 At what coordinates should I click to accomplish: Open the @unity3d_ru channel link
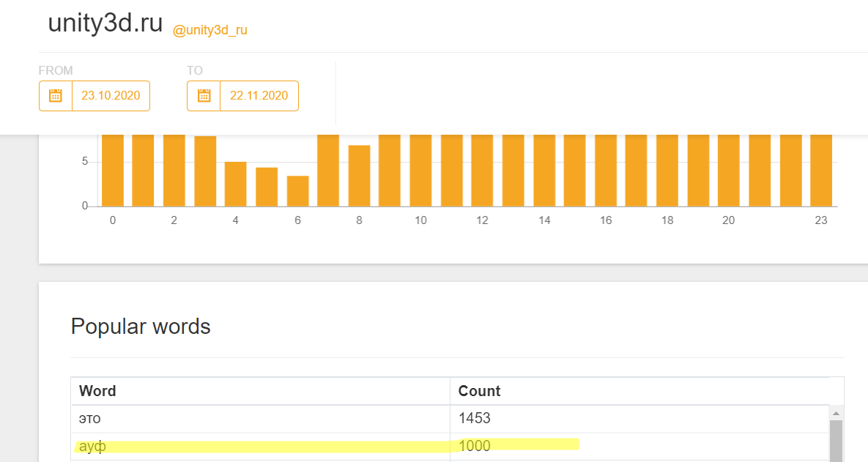(x=209, y=31)
